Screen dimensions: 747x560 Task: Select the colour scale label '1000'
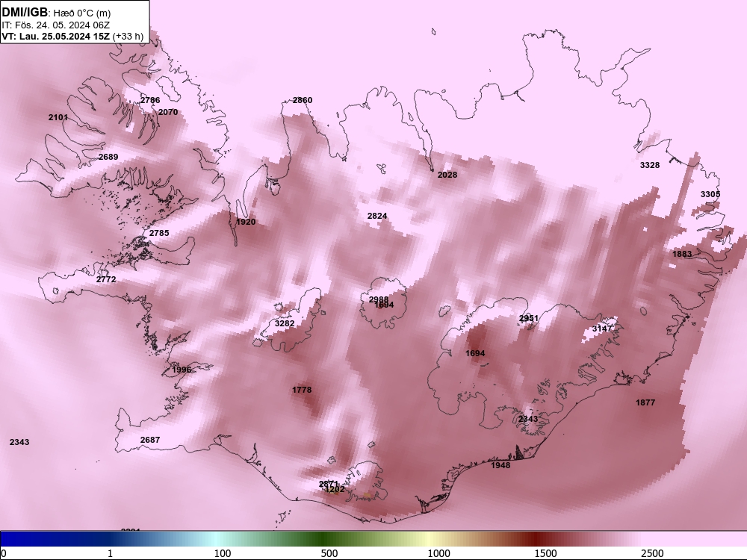point(438,553)
